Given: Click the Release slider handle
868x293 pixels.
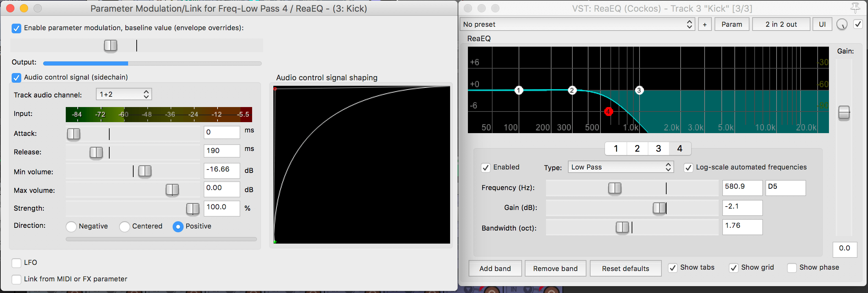Looking at the screenshot, I should point(96,152).
